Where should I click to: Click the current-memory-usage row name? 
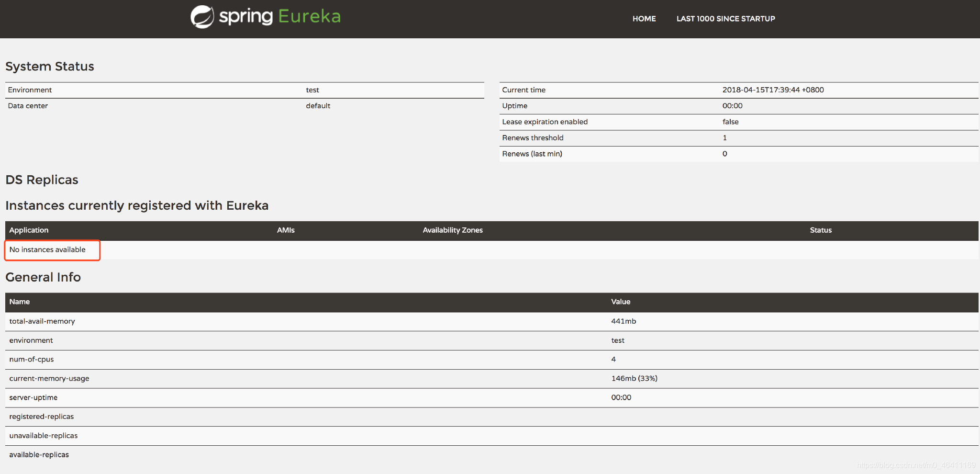[x=49, y=379]
